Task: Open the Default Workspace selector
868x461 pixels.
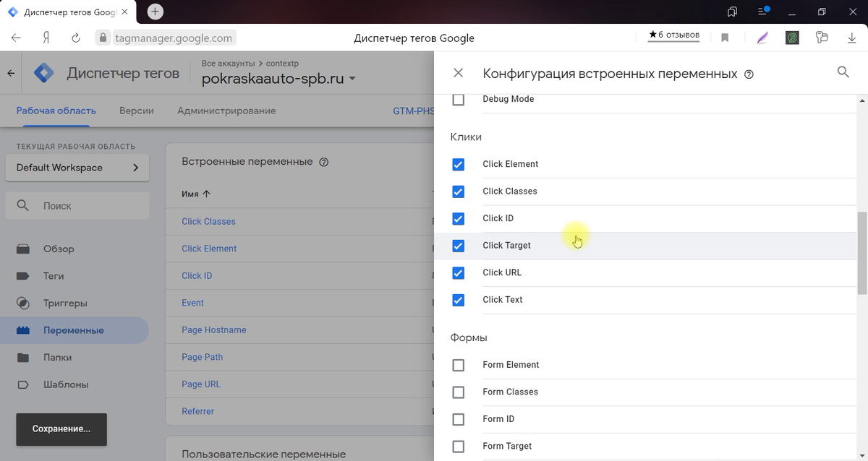Action: [x=77, y=168]
